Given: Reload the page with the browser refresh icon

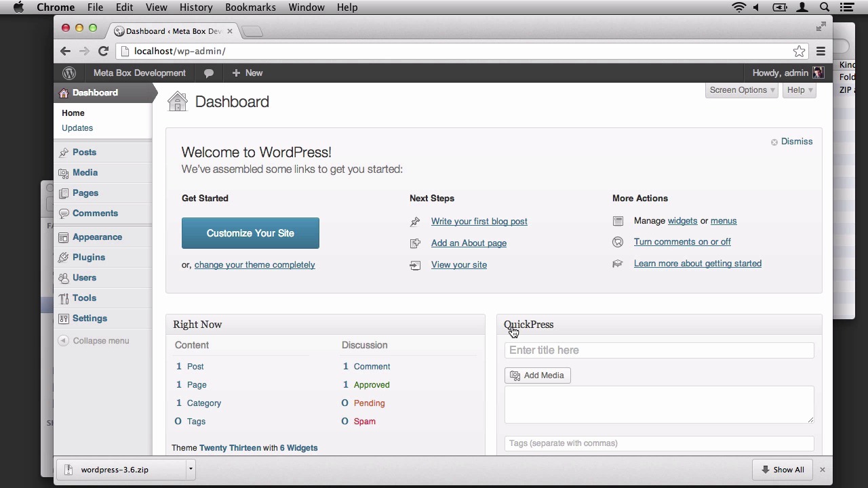Looking at the screenshot, I should 103,51.
